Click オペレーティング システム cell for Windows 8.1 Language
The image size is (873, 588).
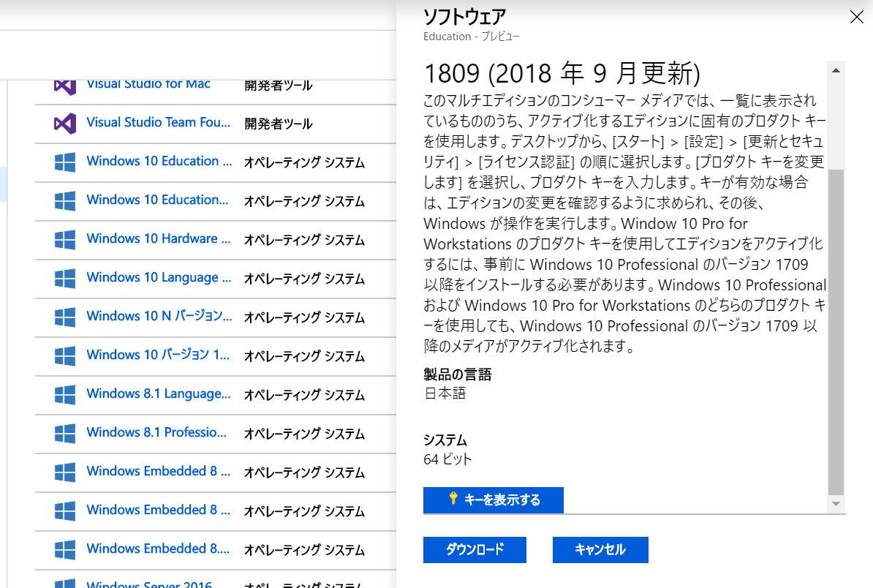tap(305, 396)
